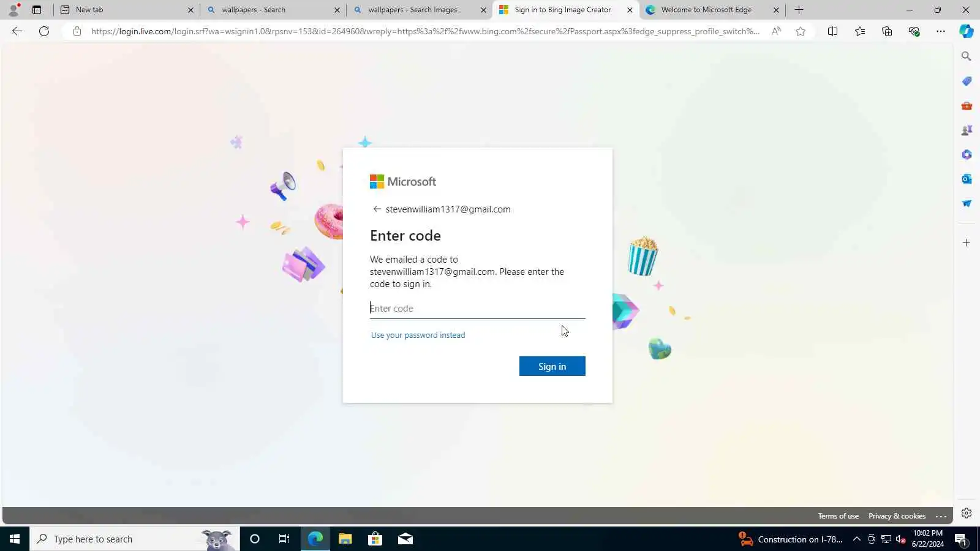Open Browser essentials icon

914,31
